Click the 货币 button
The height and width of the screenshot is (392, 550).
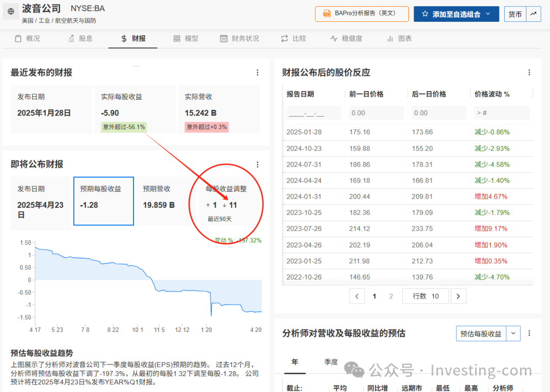coord(515,14)
